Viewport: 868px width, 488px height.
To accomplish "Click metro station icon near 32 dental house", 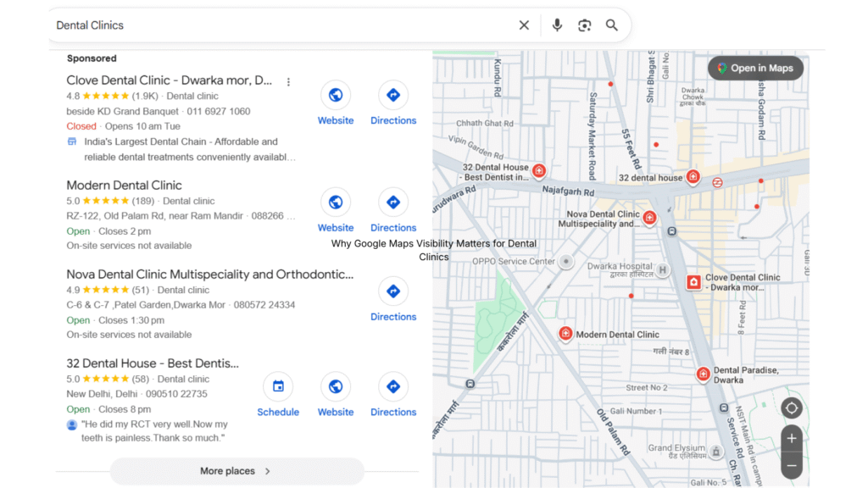I will 717,183.
